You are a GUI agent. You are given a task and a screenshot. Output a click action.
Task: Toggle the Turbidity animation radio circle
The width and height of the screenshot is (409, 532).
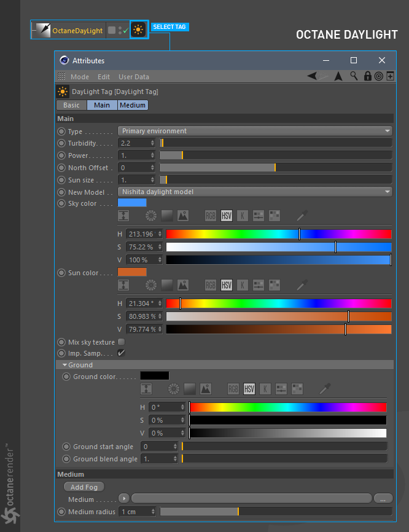pyautogui.click(x=61, y=143)
